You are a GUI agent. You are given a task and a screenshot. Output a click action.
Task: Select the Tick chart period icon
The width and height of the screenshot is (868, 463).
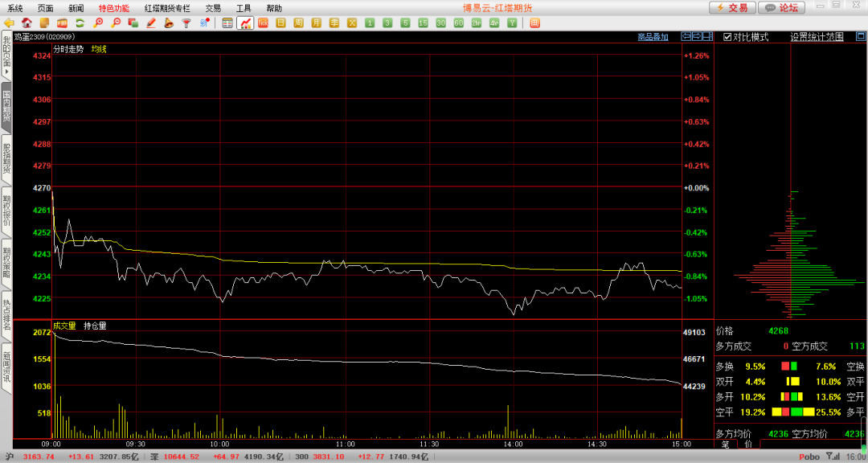(263, 23)
